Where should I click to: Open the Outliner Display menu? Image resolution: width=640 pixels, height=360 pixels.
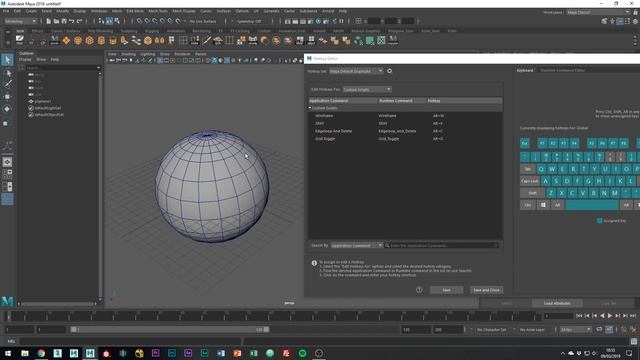point(25,60)
